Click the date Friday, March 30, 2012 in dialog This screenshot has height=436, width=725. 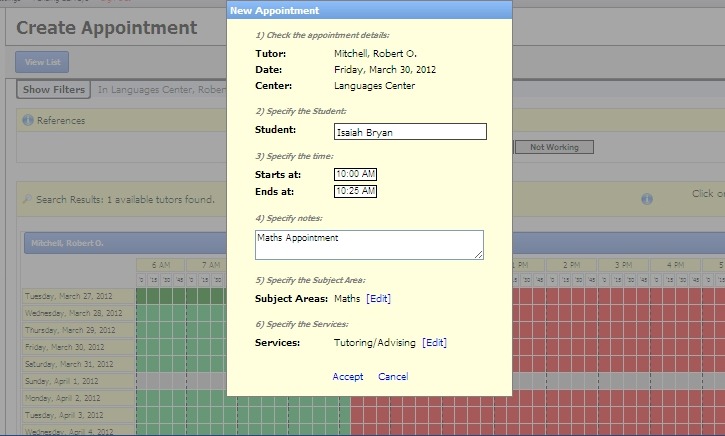click(385, 70)
